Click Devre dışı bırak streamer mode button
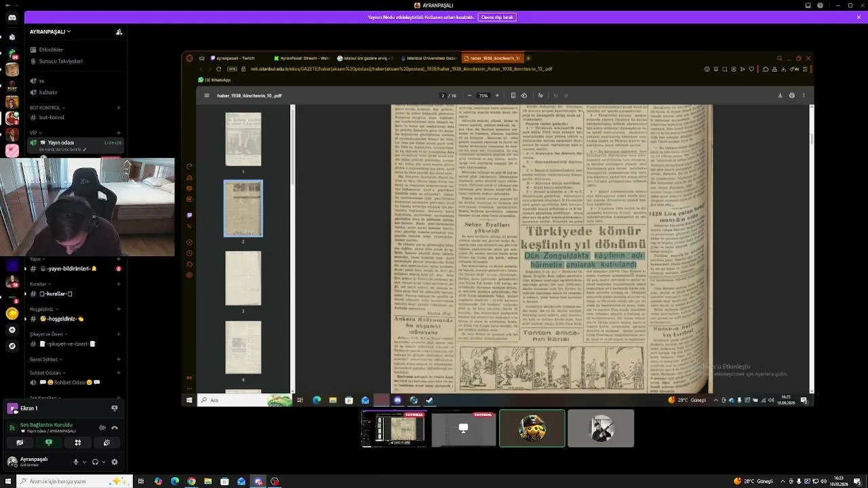Image resolution: width=868 pixels, height=488 pixels. (x=497, y=17)
